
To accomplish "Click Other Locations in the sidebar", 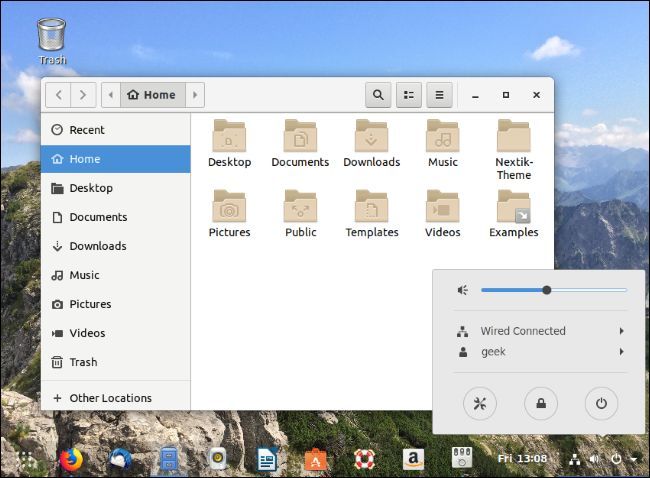I will point(110,398).
